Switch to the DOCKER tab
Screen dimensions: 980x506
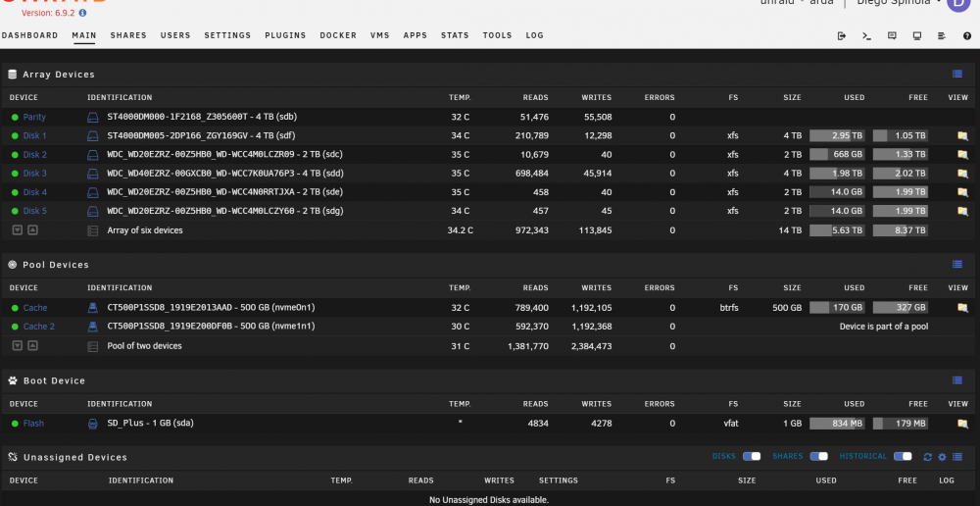coord(338,35)
